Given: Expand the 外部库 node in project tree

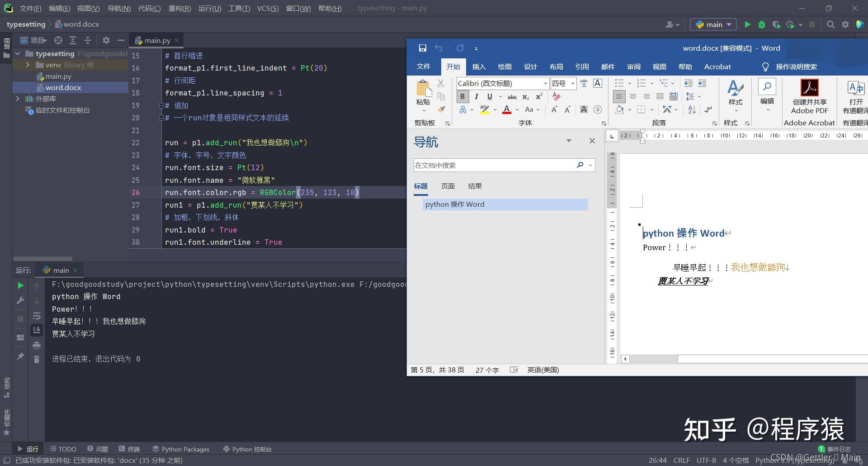Looking at the screenshot, I should (18, 99).
